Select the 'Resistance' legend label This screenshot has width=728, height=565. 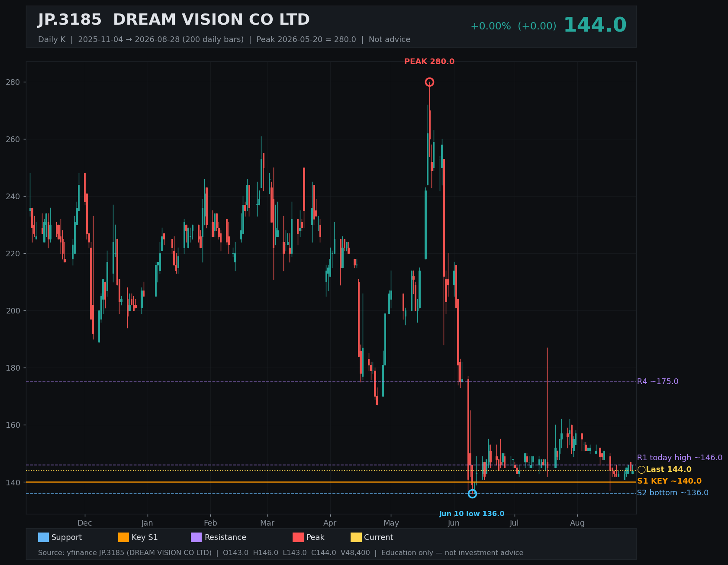(x=225, y=537)
